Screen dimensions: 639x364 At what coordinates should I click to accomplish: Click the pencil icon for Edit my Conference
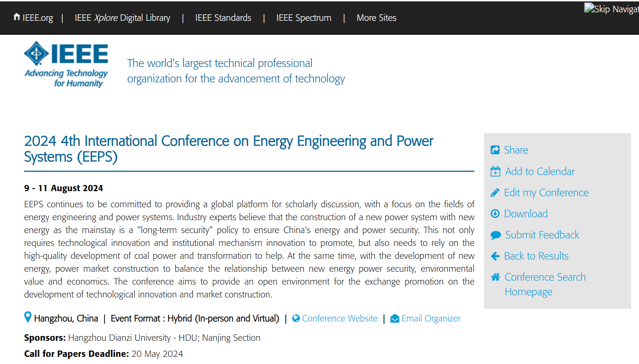(x=495, y=193)
